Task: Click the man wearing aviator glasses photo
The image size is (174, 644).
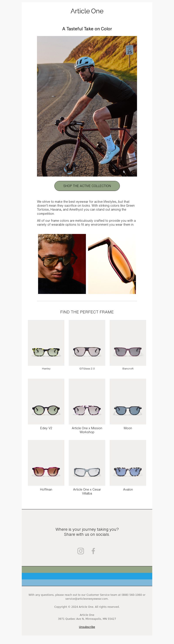Action: (62, 264)
